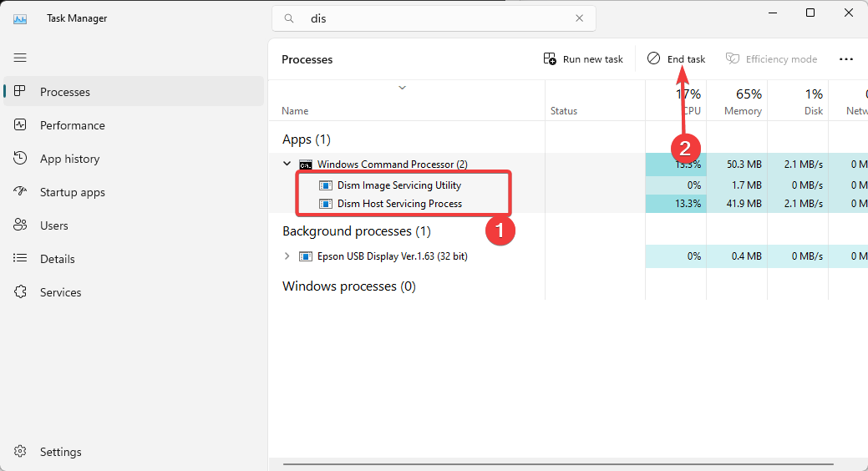Image resolution: width=868 pixels, height=471 pixels.
Task: Click the 50.3 MB memory cell
Action: coord(737,165)
